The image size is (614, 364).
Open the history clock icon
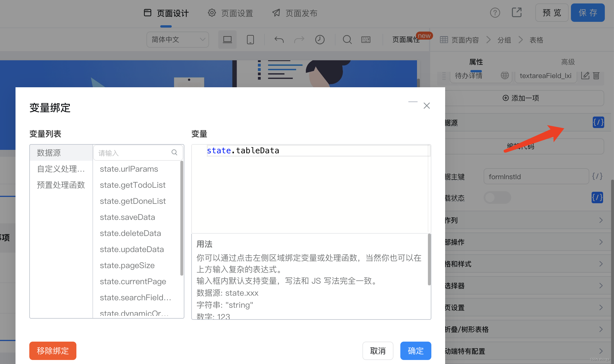click(320, 40)
